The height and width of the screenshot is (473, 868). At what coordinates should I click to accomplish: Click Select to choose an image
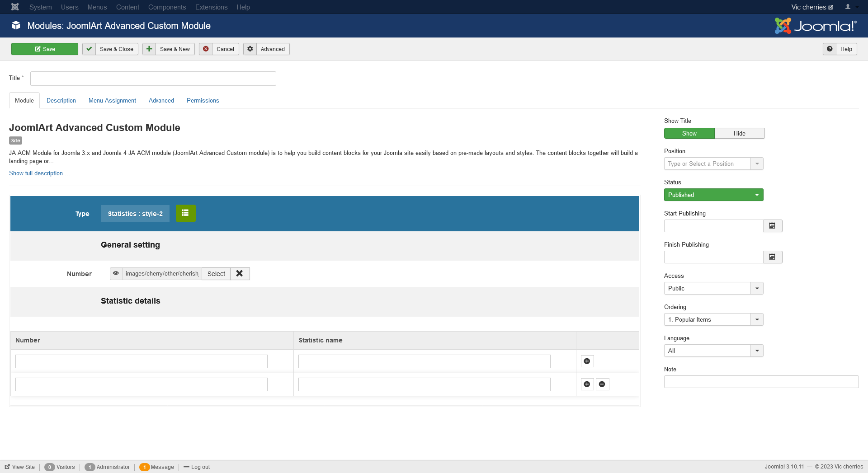216,273
